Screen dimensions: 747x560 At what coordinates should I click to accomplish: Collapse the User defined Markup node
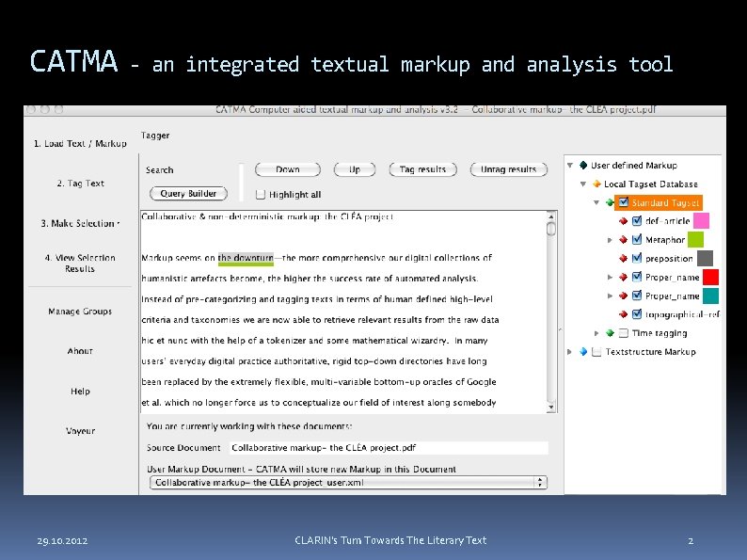(x=570, y=166)
